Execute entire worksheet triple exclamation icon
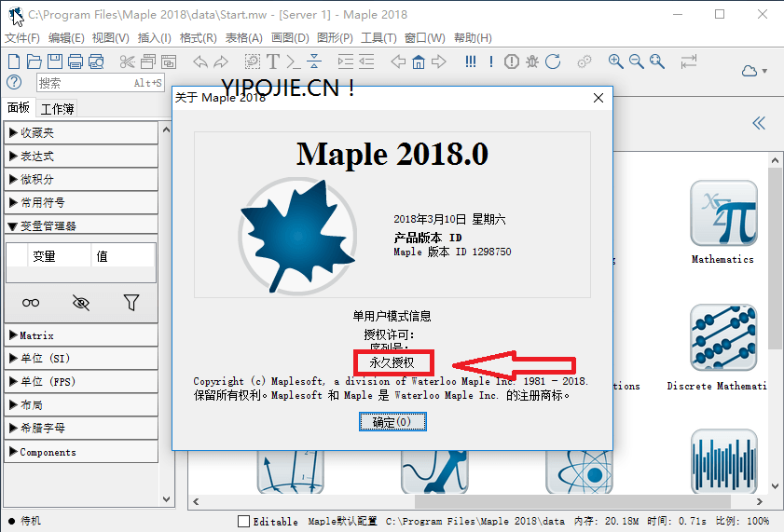 [471, 61]
